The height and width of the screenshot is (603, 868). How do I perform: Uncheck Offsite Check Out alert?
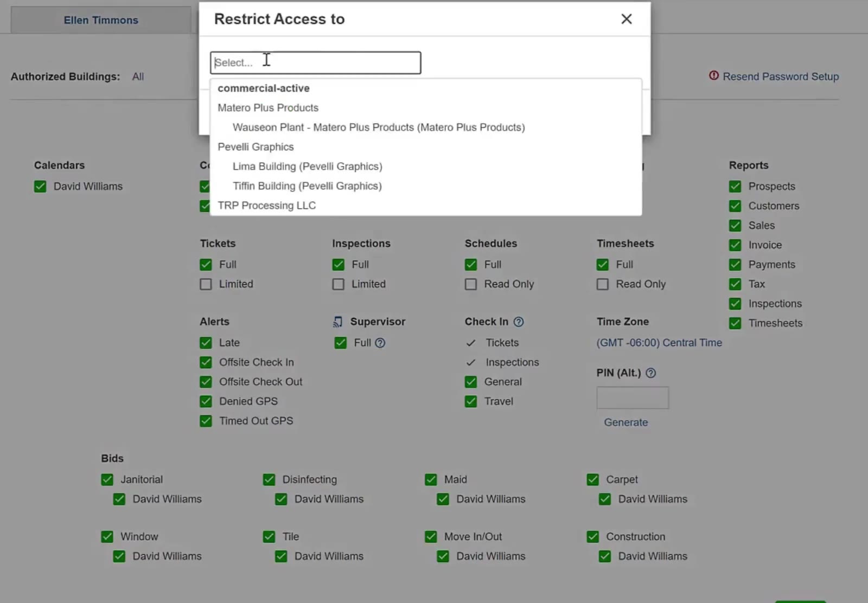[206, 382]
